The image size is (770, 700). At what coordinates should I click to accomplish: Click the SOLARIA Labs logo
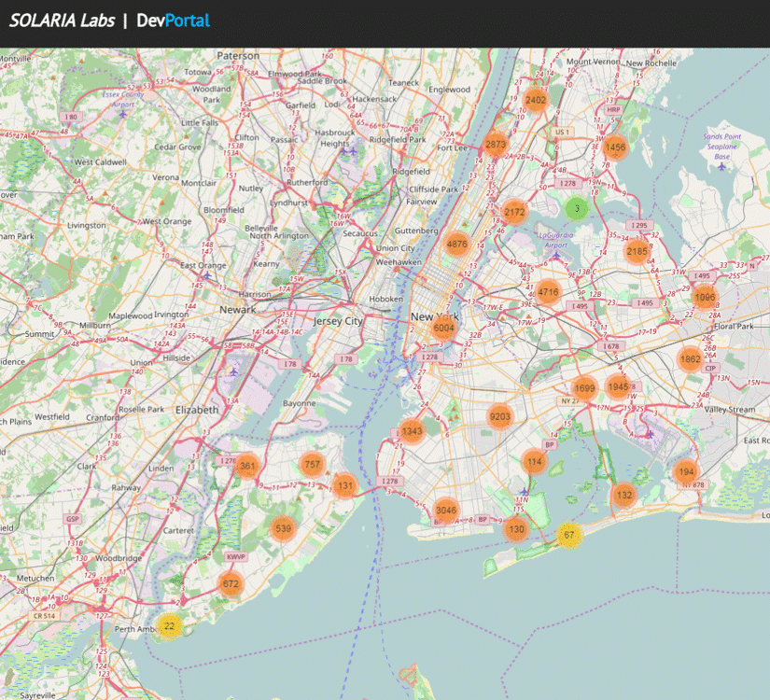click(x=62, y=21)
